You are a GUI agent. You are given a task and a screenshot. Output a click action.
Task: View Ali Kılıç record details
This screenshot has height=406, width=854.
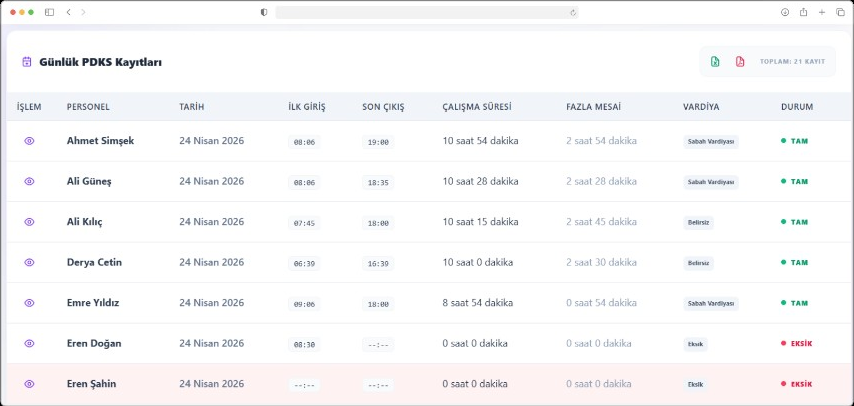(x=29, y=222)
